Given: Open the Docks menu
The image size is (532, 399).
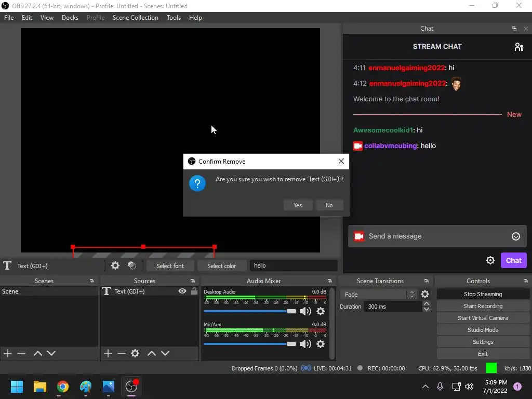Looking at the screenshot, I should click(x=70, y=18).
